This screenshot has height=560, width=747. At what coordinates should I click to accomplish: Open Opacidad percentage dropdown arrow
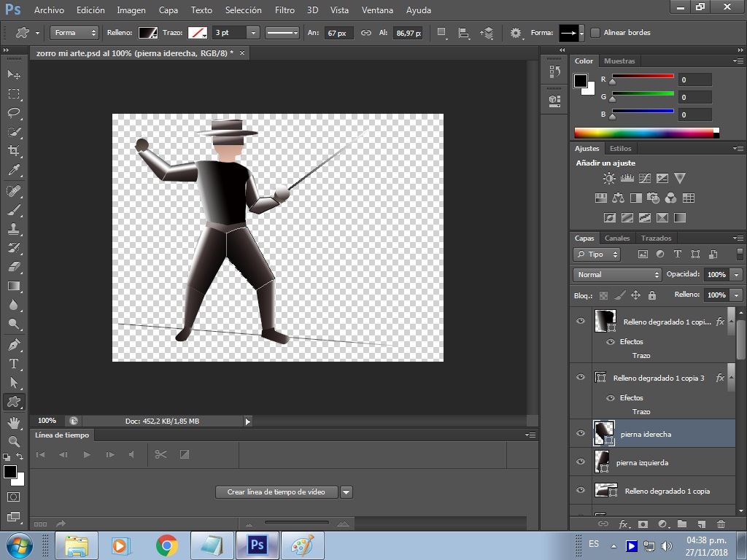pos(737,275)
